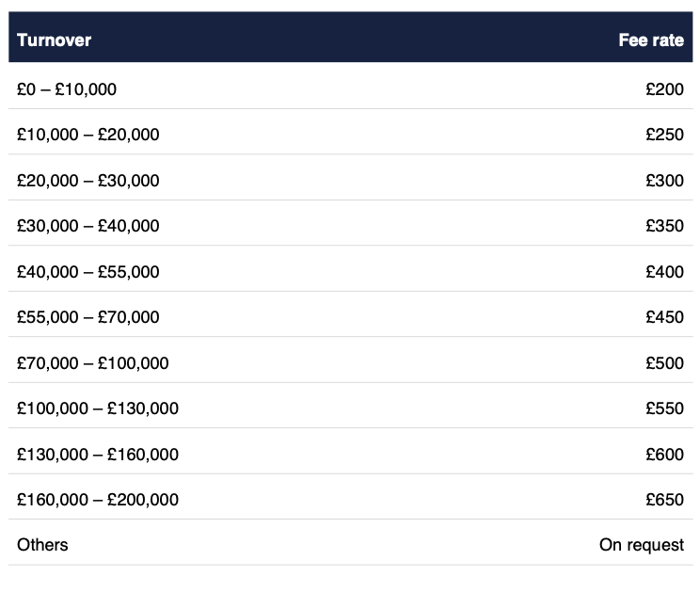Image resolution: width=700 pixels, height=608 pixels.
Task: Click the £350 fee rate value
Action: pyautogui.click(x=664, y=226)
